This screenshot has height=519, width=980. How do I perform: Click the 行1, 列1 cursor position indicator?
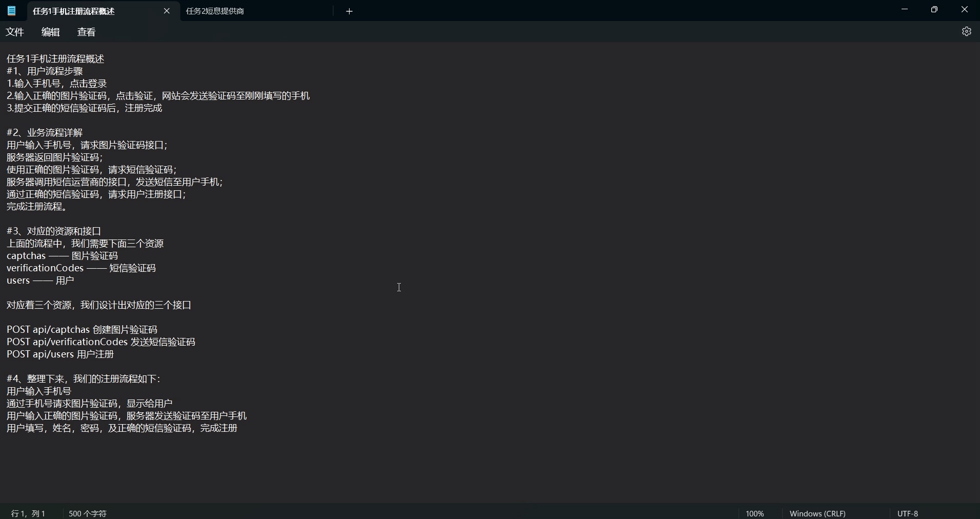(x=28, y=513)
